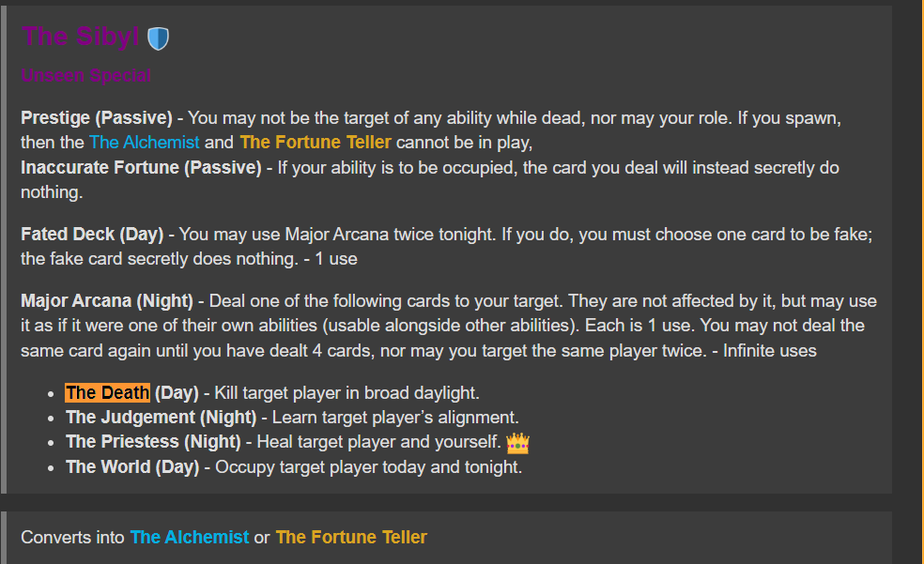This screenshot has width=924, height=564.
Task: Open The Sibyl purple title heading
Action: [x=80, y=37]
